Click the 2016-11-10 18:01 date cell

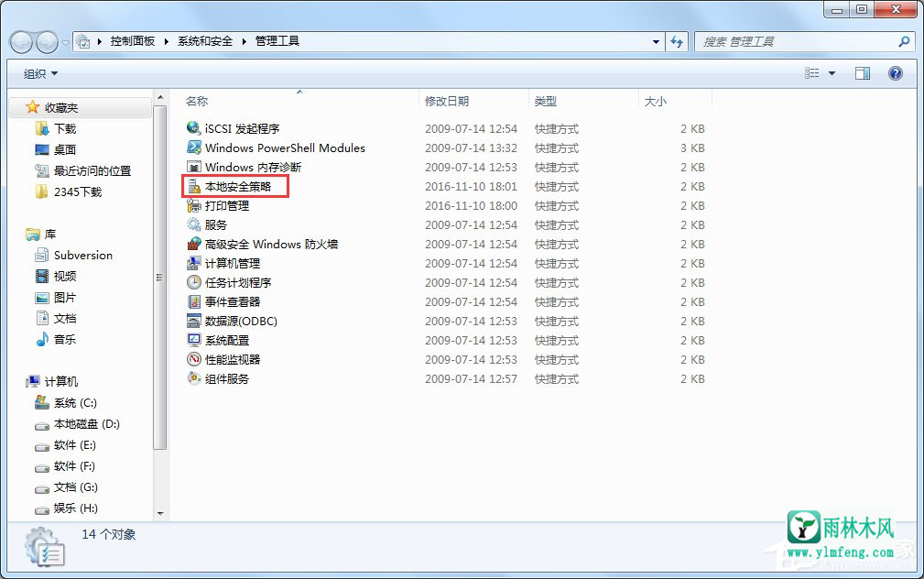pos(471,186)
